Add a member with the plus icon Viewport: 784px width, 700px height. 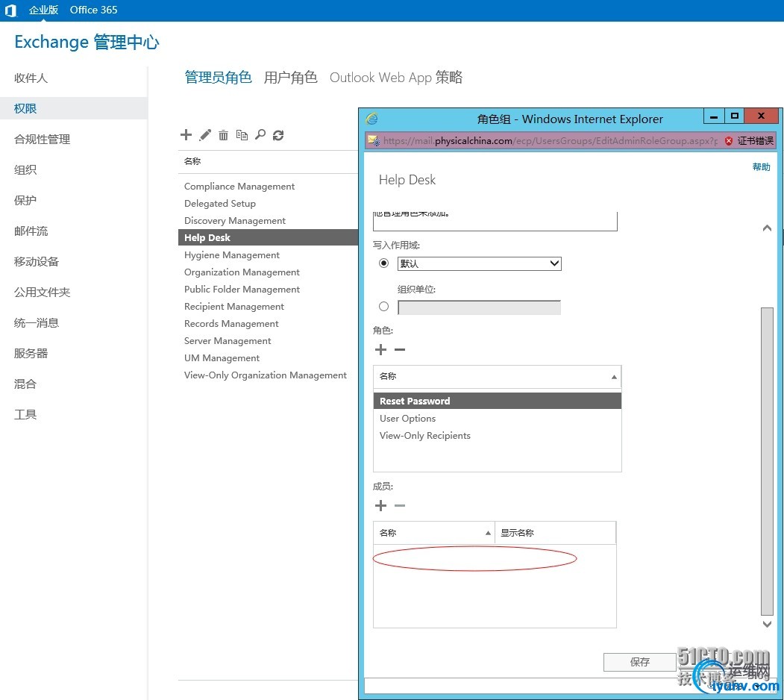click(380, 505)
